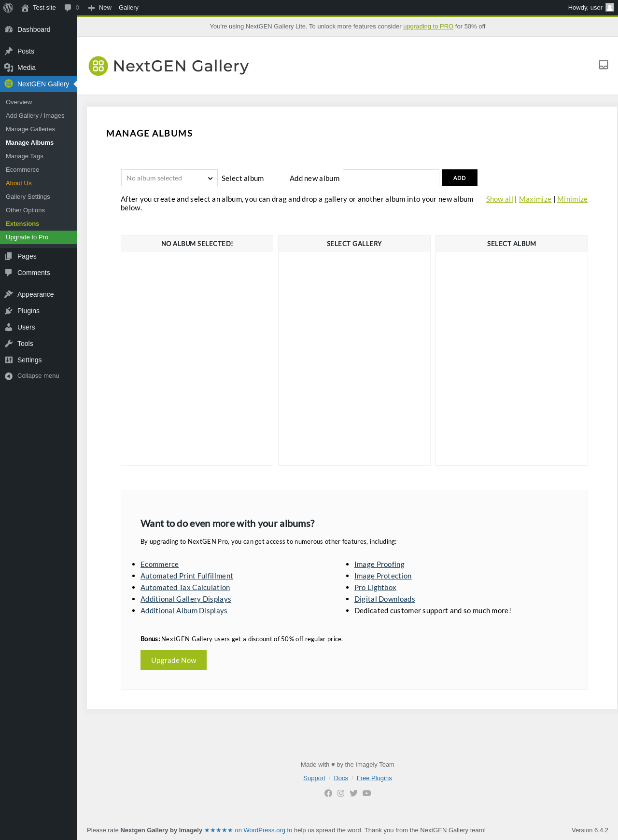This screenshot has width=618, height=840.
Task: Open Extensions submenu item
Action: point(22,224)
